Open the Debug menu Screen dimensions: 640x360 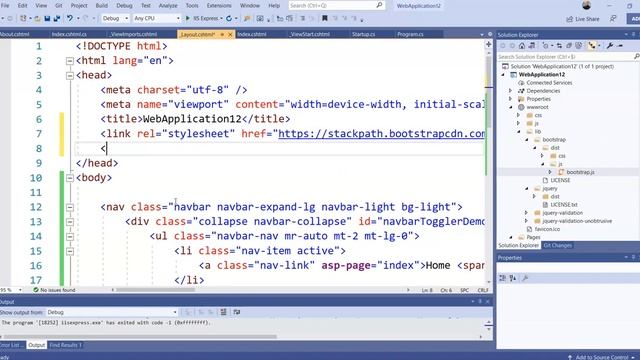click(124, 5)
